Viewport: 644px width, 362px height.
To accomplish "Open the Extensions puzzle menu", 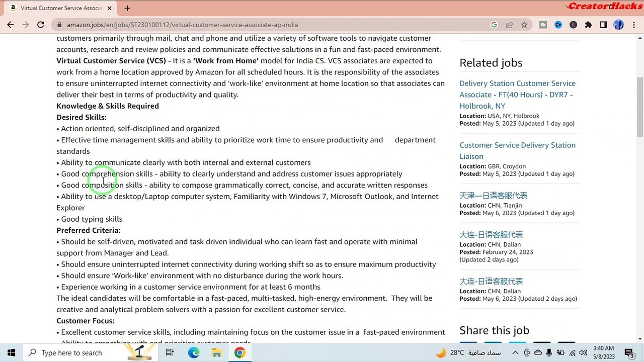I will click(x=588, y=25).
